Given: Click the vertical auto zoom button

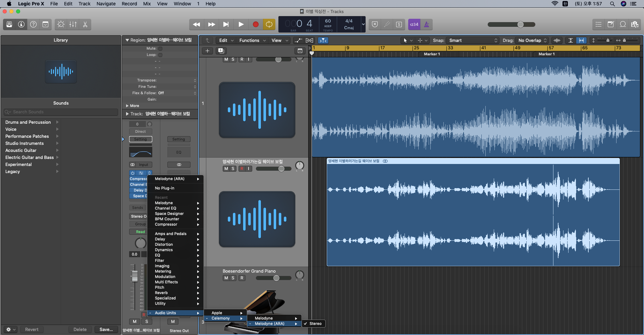Looking at the screenshot, I should click(571, 41).
